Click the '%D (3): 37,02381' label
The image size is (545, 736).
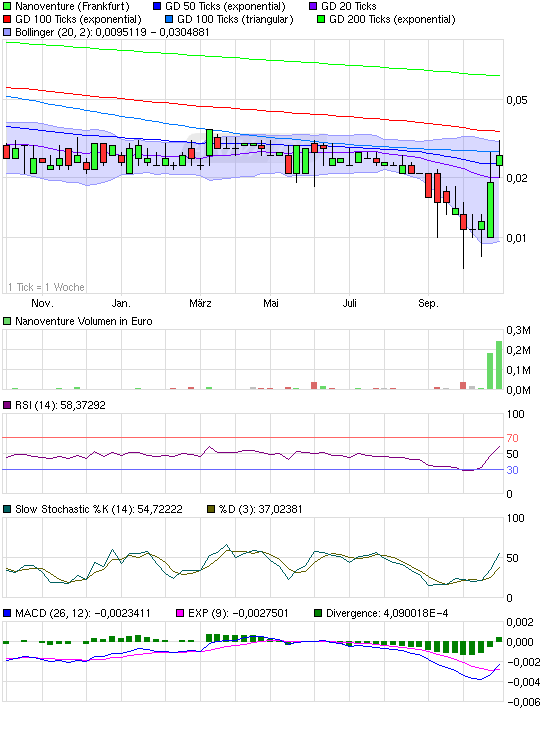click(x=261, y=509)
